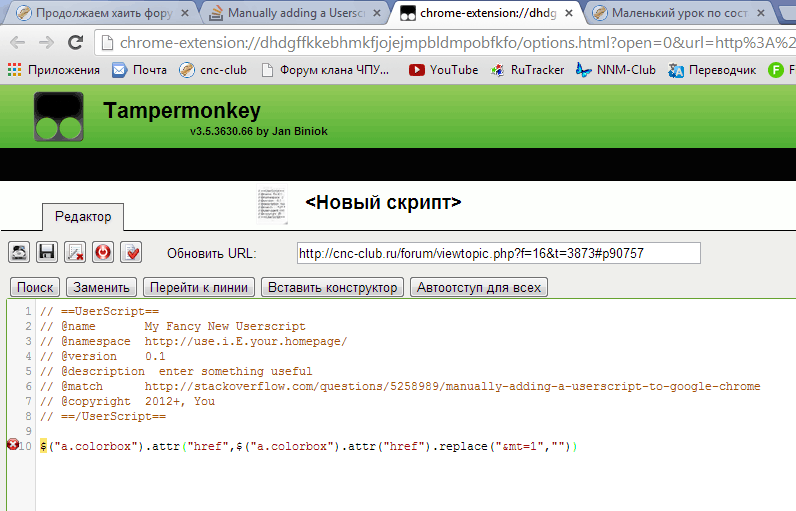Close the Manually adding a Userscript tab
796x511 pixels.
(x=377, y=13)
